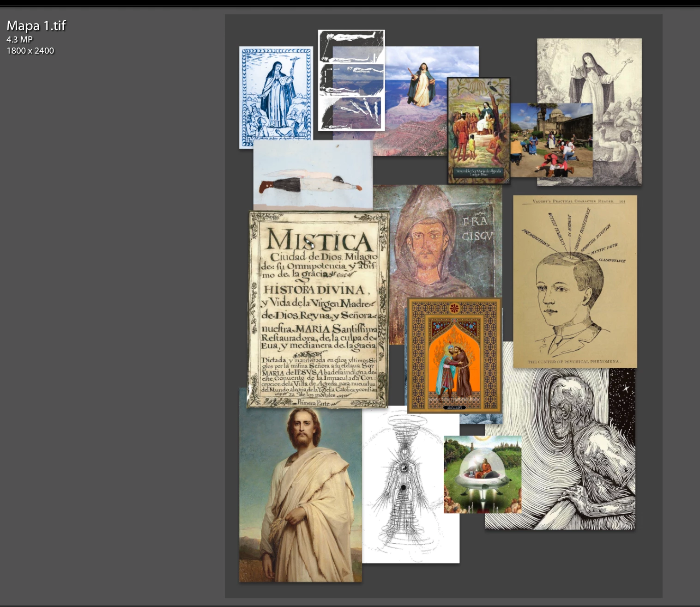The height and width of the screenshot is (607, 700).
Task: Click the 'Lady in Blue' painting with natives
Action: click(478, 131)
